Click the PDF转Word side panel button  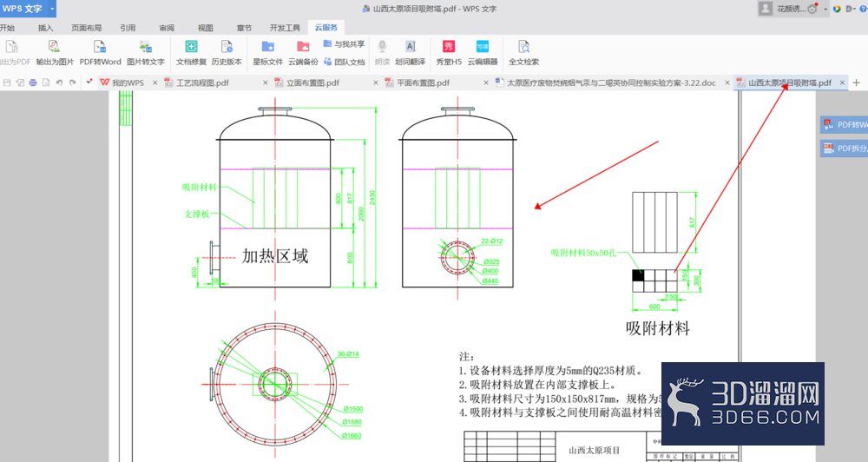click(844, 125)
